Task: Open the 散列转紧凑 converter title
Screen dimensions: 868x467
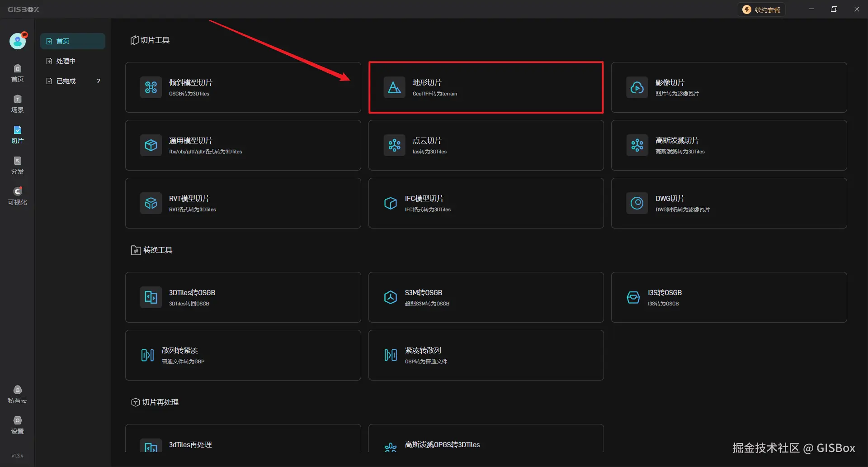Action: click(x=180, y=351)
